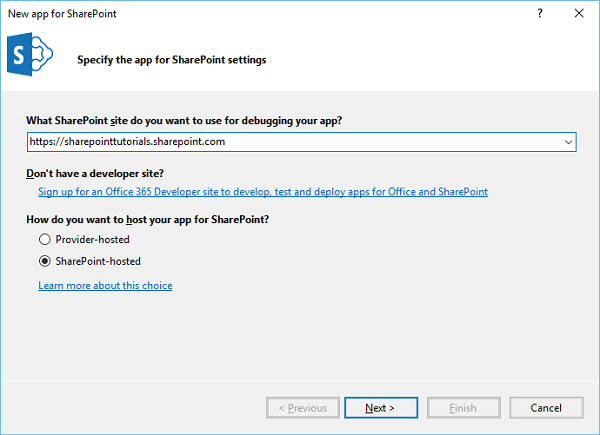
Task: Click the 'SharePoint-hosted' label text
Action: 98,261
